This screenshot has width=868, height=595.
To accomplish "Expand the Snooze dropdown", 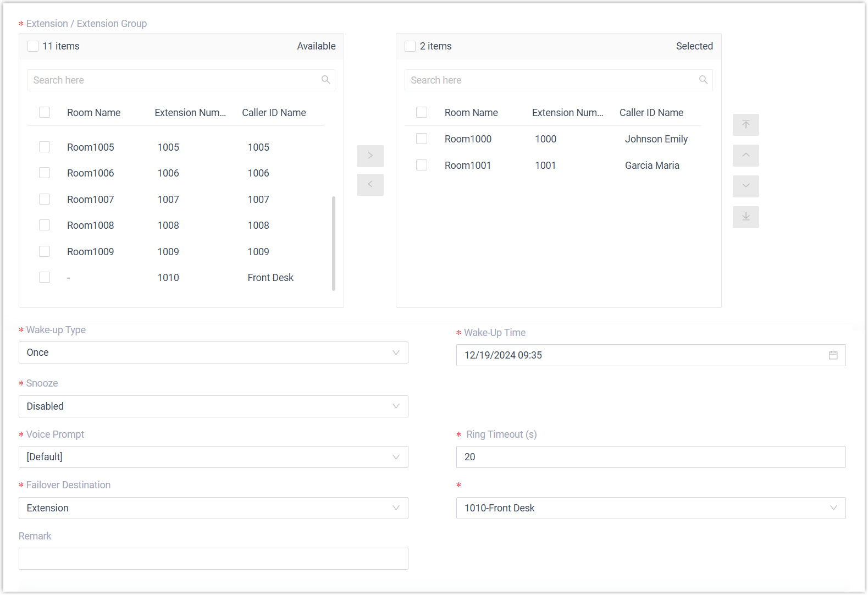I will [x=213, y=406].
